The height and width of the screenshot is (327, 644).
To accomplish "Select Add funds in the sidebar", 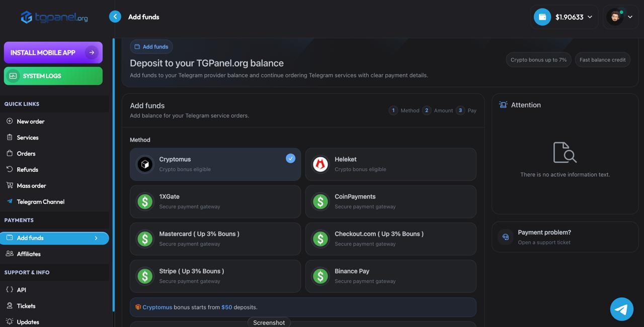I will (x=54, y=238).
